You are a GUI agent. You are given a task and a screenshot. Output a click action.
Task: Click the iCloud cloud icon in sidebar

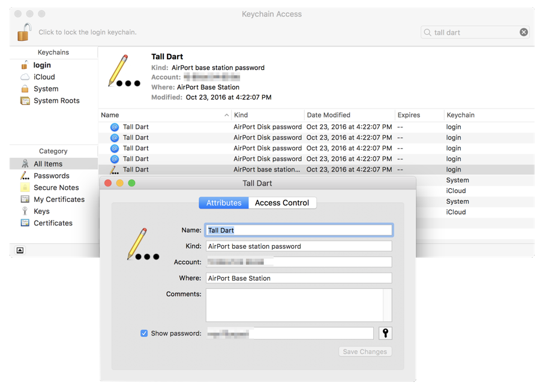[x=25, y=77]
